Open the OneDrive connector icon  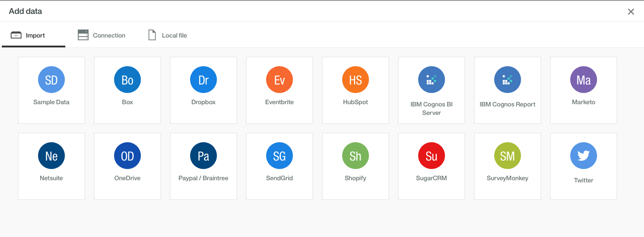point(127,156)
